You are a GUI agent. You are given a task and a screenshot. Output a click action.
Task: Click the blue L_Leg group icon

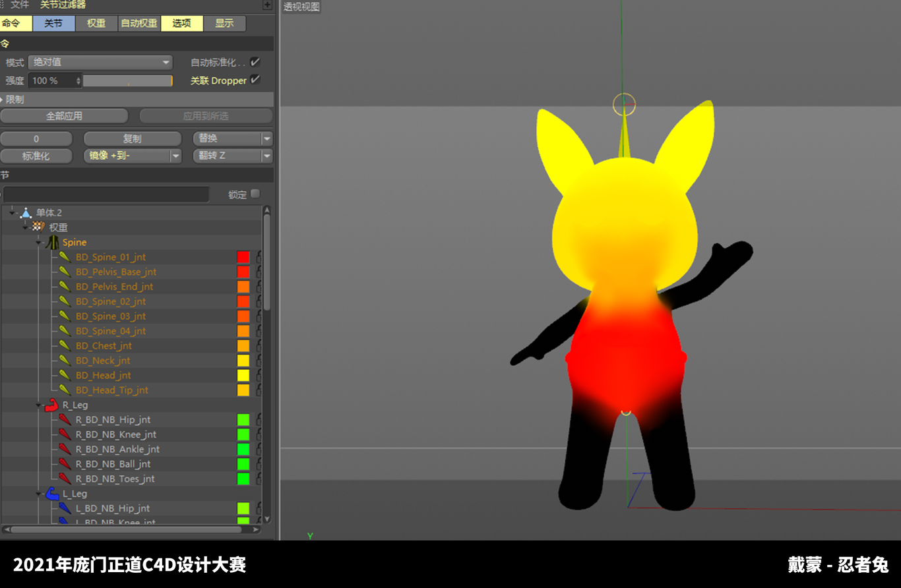pyautogui.click(x=52, y=494)
